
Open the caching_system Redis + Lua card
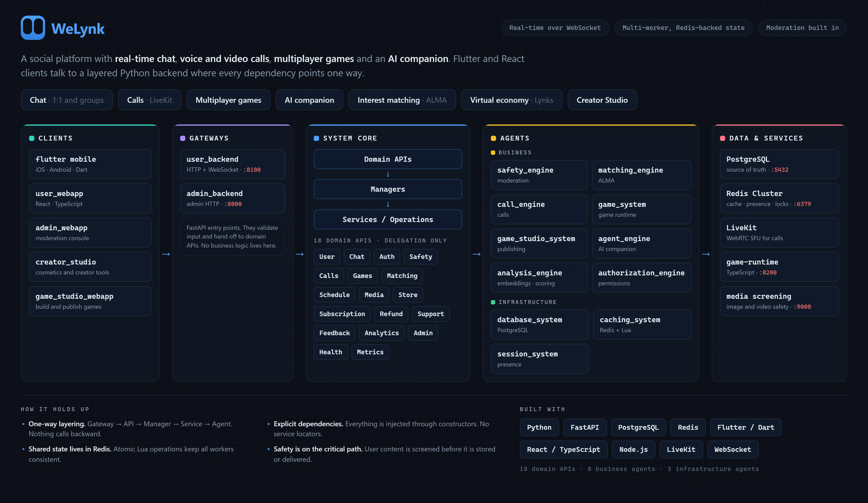click(642, 324)
